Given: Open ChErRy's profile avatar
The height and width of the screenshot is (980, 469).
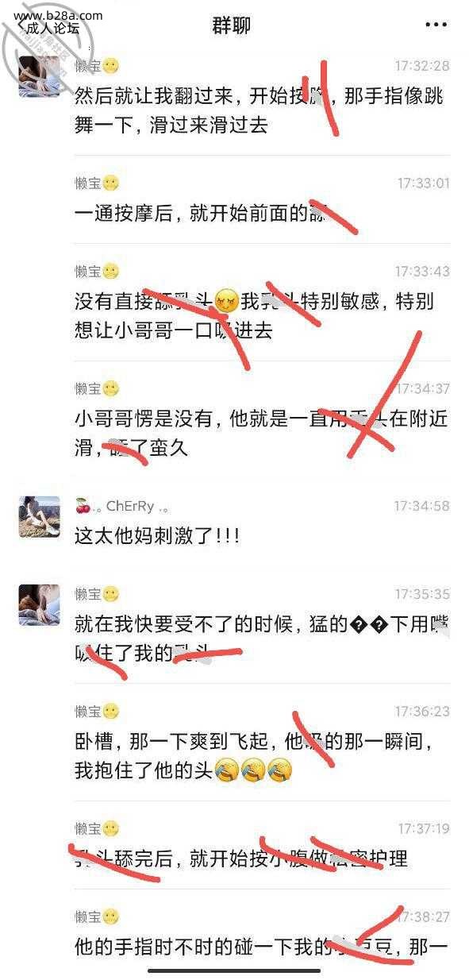Looking at the screenshot, I should (x=39, y=516).
